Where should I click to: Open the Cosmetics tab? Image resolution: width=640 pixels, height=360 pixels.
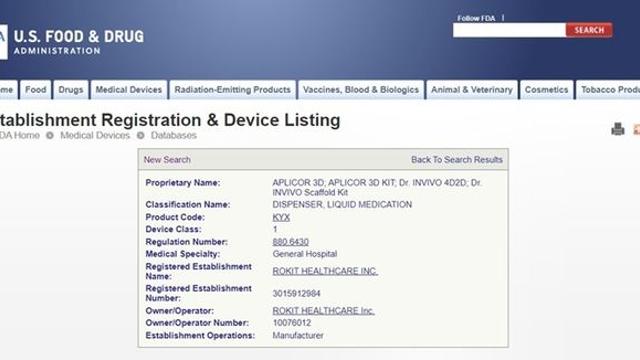pyautogui.click(x=546, y=90)
